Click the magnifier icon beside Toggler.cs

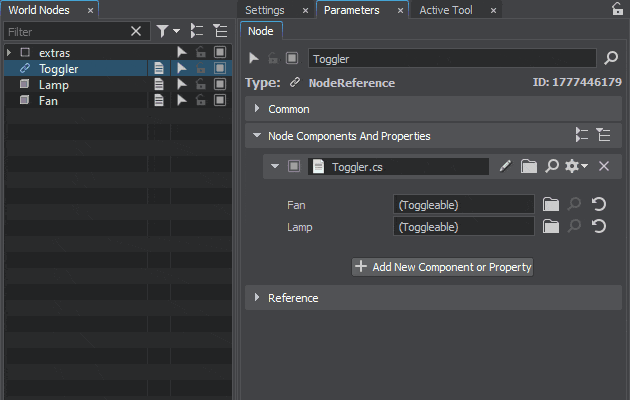pos(551,167)
